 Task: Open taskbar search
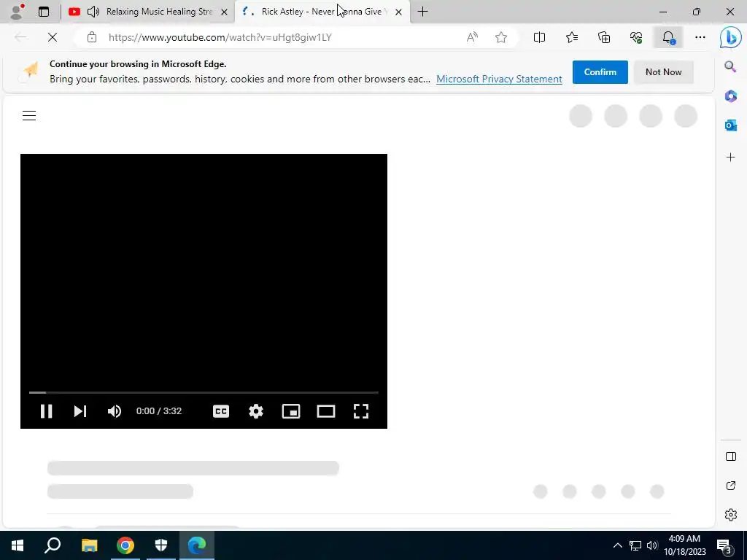(53, 545)
